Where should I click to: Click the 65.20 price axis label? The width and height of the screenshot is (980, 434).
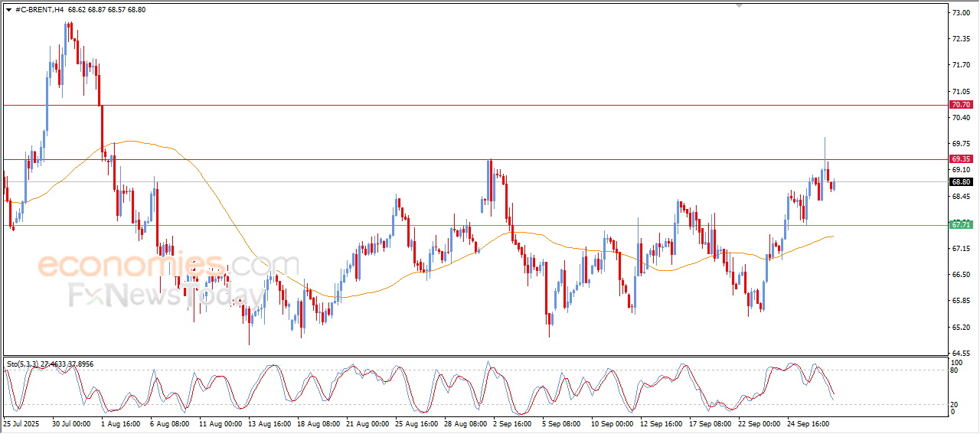[960, 327]
